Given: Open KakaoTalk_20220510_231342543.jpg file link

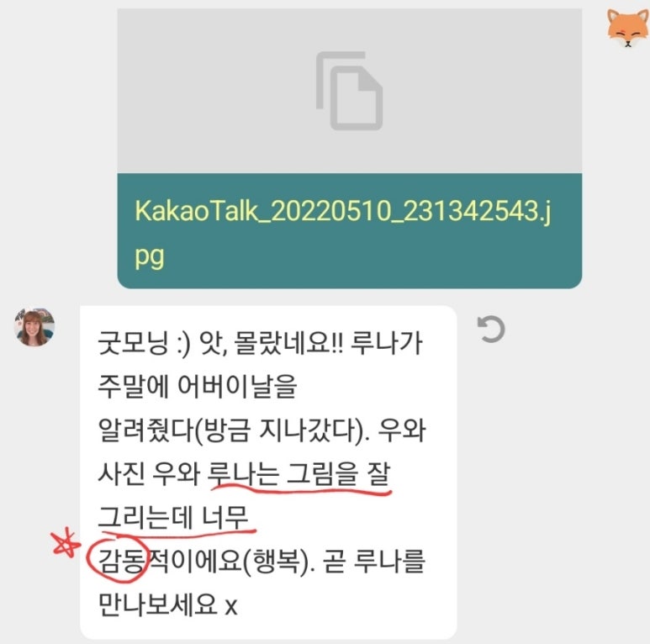Looking at the screenshot, I should coord(343,233).
